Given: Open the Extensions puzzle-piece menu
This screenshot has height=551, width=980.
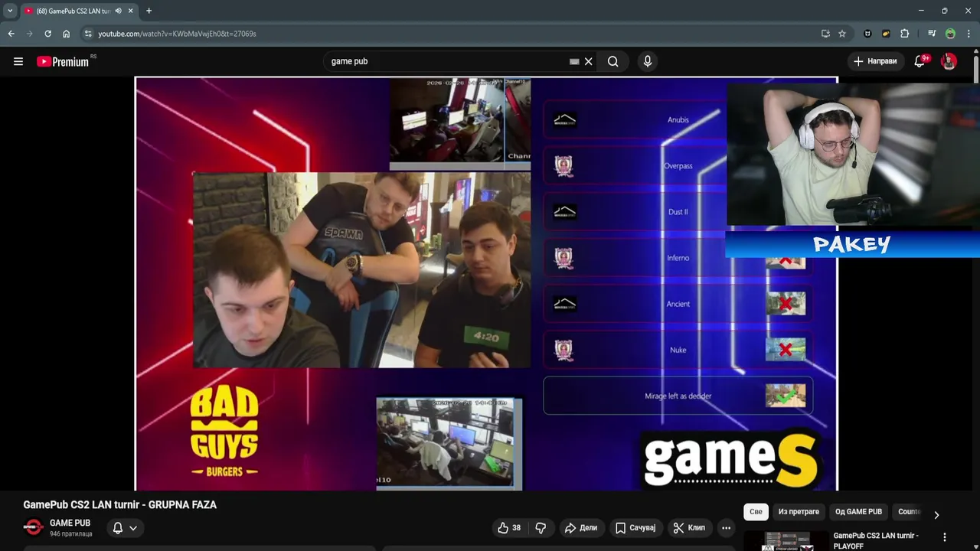Looking at the screenshot, I should pyautogui.click(x=904, y=34).
